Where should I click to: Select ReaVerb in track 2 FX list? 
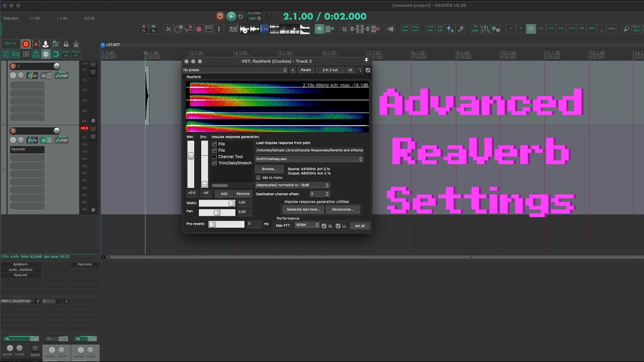coord(27,149)
